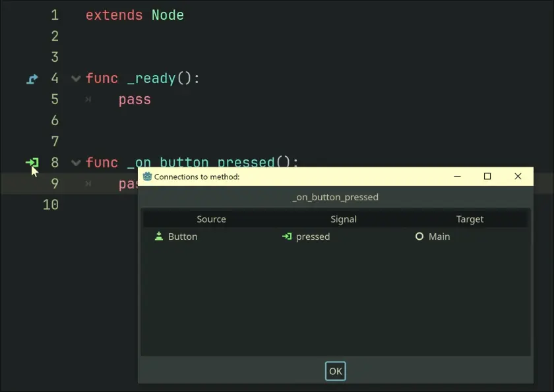Image resolution: width=554 pixels, height=392 pixels.
Task: Click the Godot logo in the dialog title bar
Action: point(147,177)
